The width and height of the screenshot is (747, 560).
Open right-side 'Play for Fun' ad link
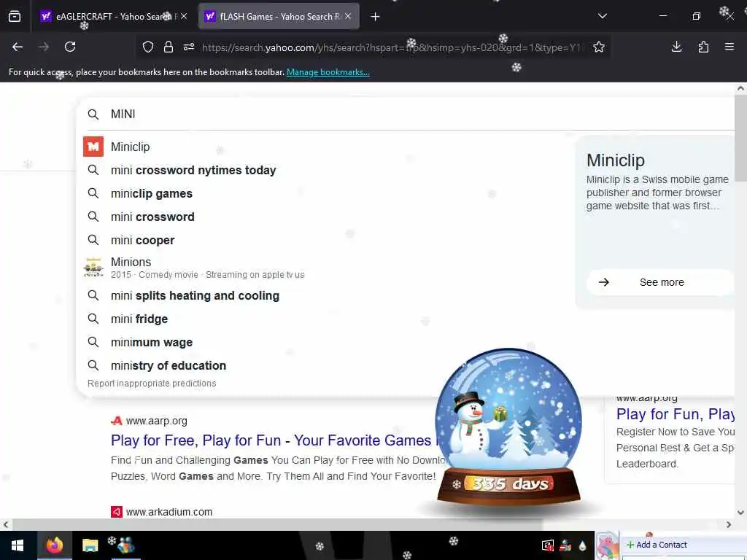[x=675, y=414]
